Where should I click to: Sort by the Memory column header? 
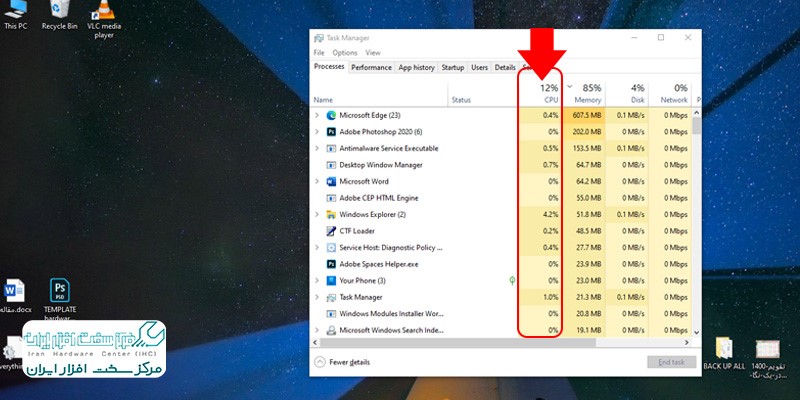click(584, 94)
